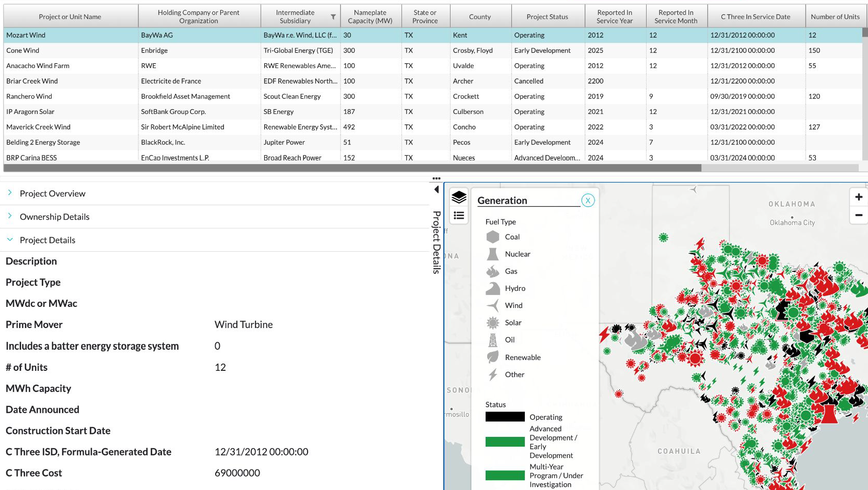Open the map layers icon
This screenshot has width=868, height=490.
point(459,197)
